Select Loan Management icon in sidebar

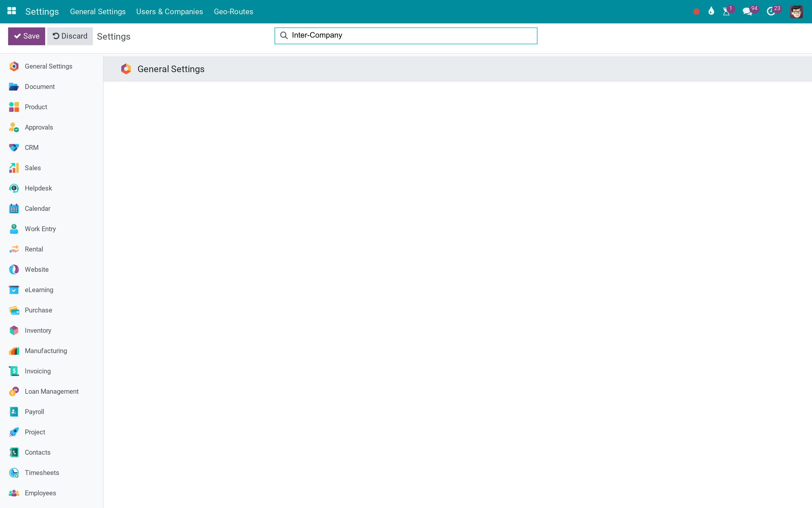pyautogui.click(x=14, y=391)
